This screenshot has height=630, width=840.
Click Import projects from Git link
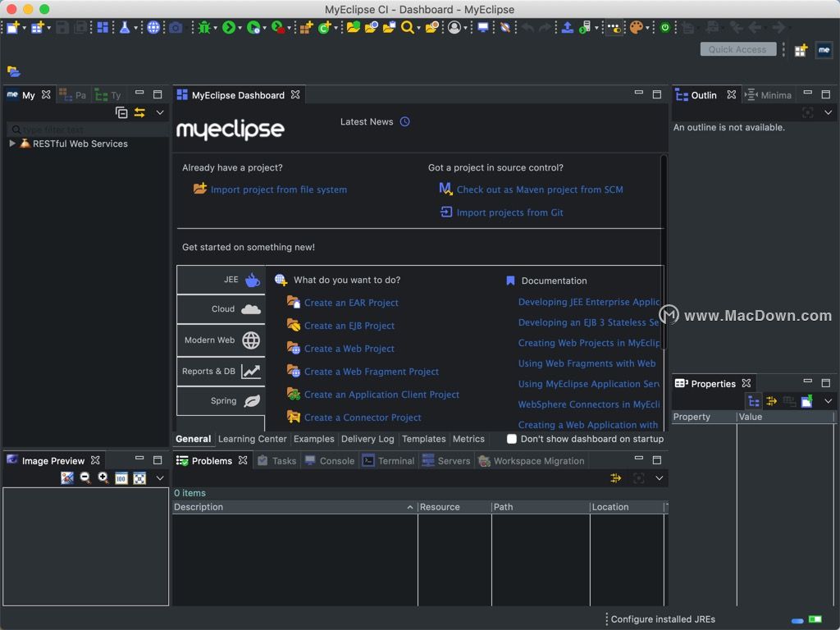(509, 212)
